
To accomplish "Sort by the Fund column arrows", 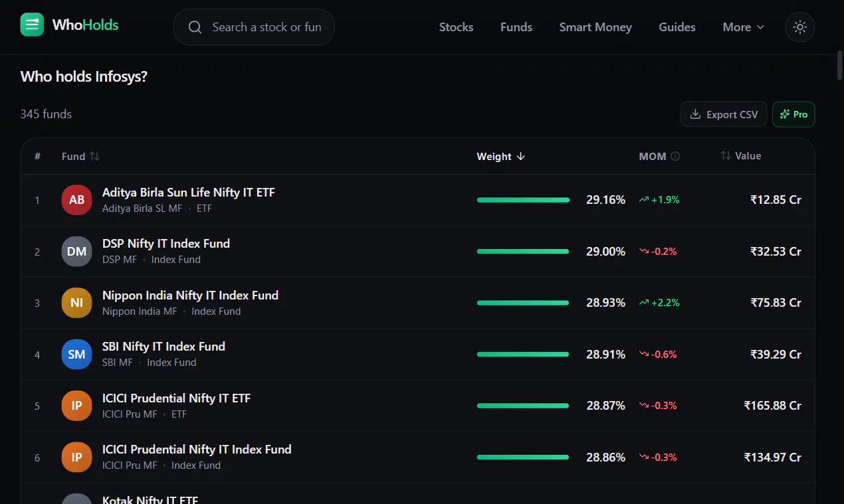I will tap(94, 157).
